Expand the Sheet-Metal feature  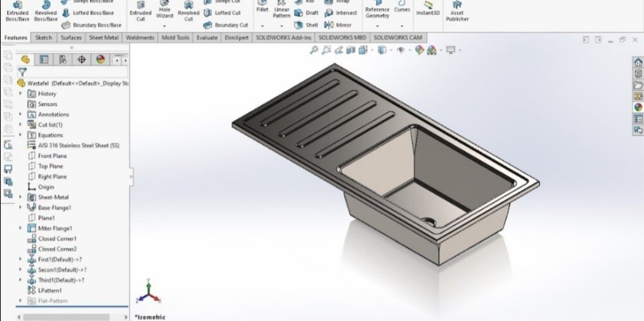(20, 197)
